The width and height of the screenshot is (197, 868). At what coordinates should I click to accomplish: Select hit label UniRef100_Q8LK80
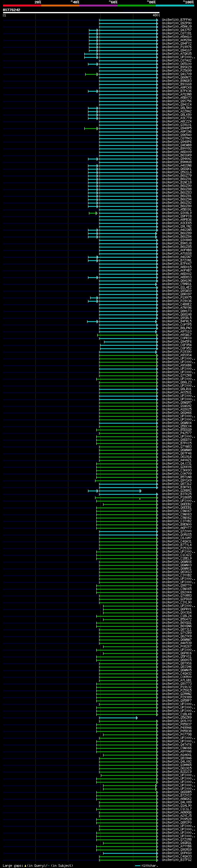177,115
